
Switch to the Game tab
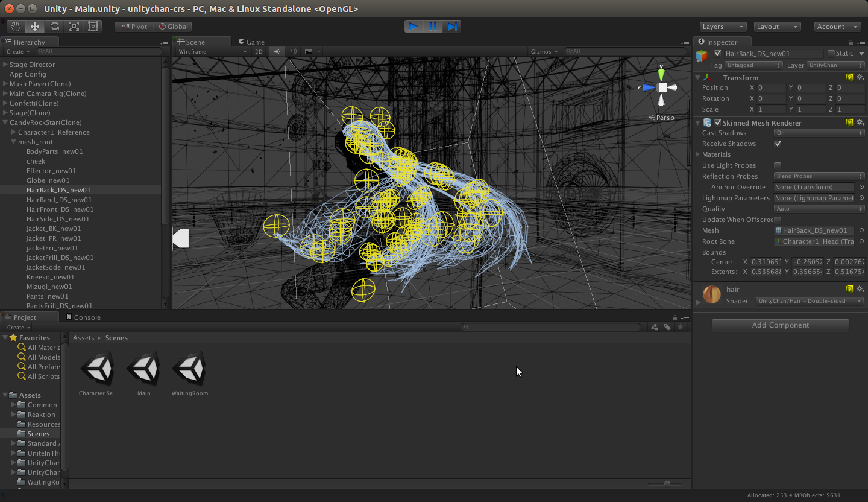[251, 42]
